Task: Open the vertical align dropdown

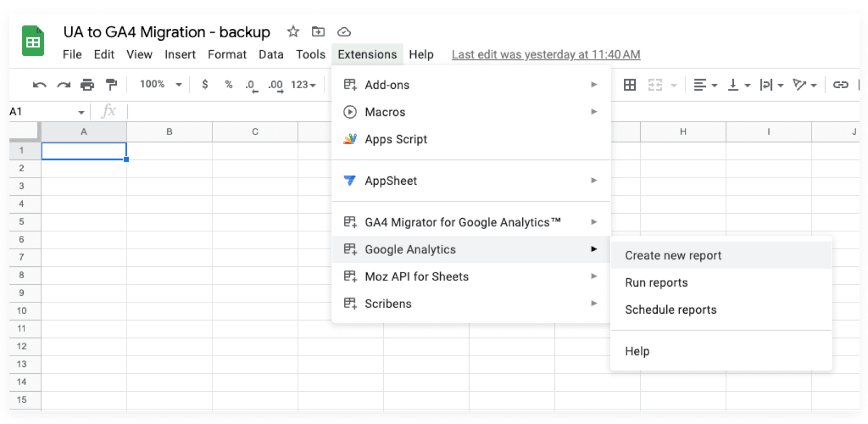Action: click(739, 85)
